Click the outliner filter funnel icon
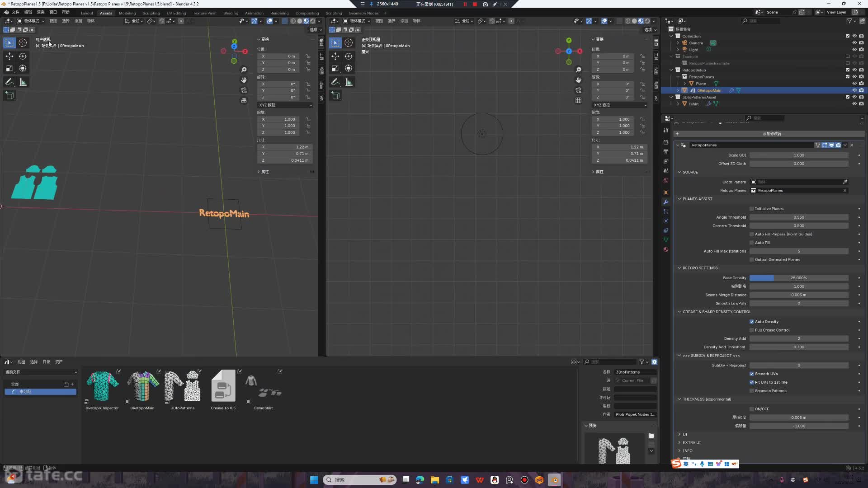This screenshot has width=868, height=488. point(849,21)
